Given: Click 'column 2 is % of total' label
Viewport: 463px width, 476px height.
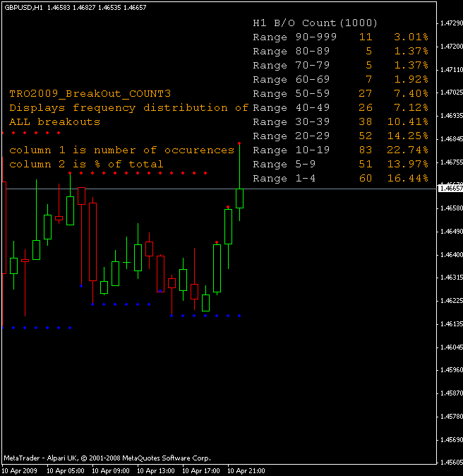Looking at the screenshot, I should coord(86,164).
